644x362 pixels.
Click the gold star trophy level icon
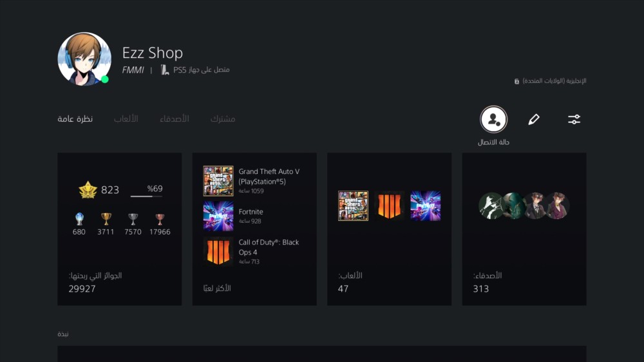pyautogui.click(x=88, y=190)
